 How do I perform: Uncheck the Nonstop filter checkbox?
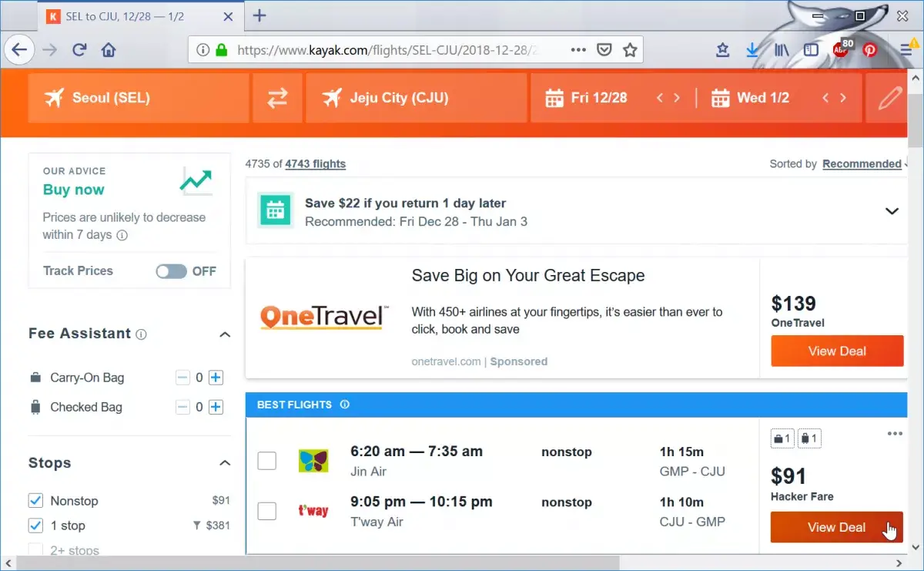(x=35, y=501)
